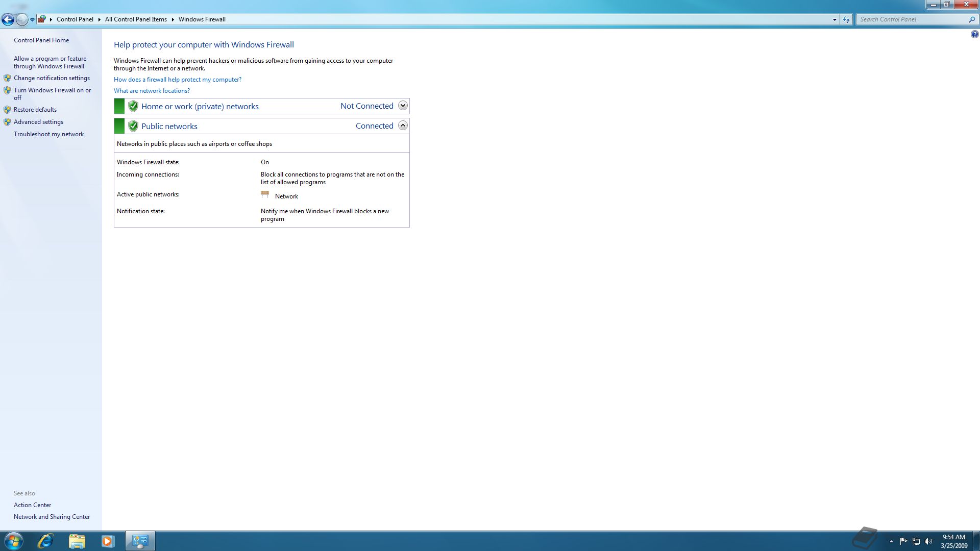Click green shield icon for Home or work networks

133,106
